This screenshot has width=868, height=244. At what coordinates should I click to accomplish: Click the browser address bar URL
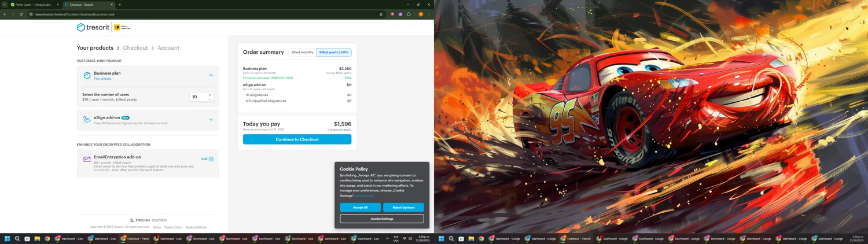(x=75, y=14)
